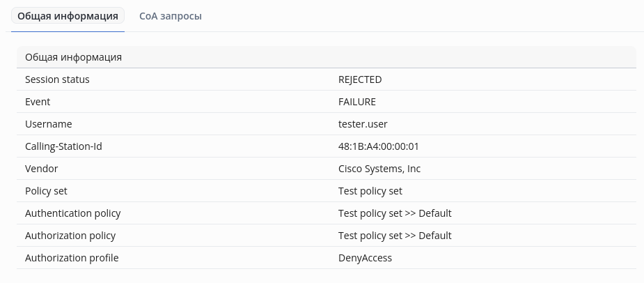Click the Calling-Station-Id label
The height and width of the screenshot is (283, 644).
[68, 146]
